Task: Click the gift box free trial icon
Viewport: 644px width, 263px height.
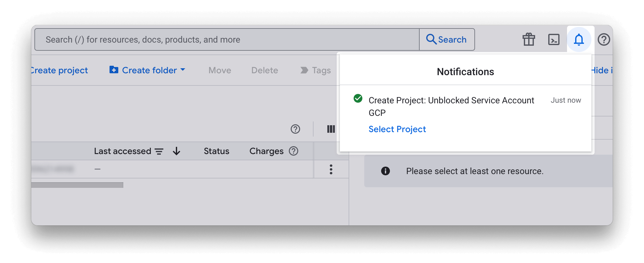Action: point(529,40)
